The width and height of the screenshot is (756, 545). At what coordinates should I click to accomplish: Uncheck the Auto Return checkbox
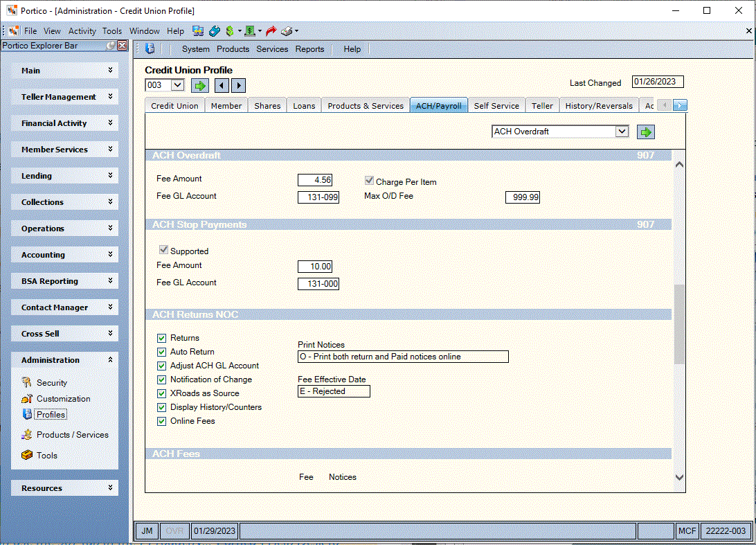pos(161,352)
